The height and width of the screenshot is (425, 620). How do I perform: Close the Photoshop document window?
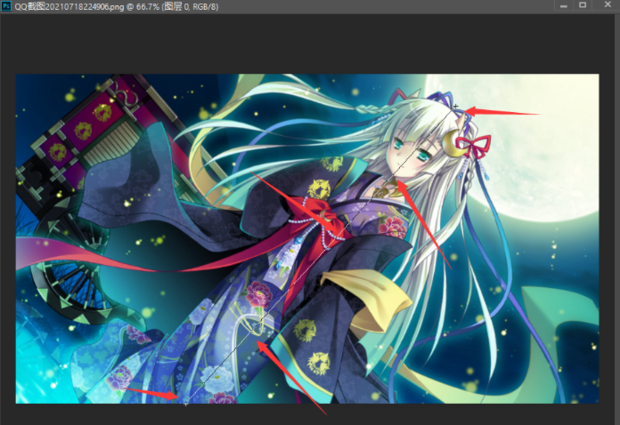pyautogui.click(x=607, y=5)
